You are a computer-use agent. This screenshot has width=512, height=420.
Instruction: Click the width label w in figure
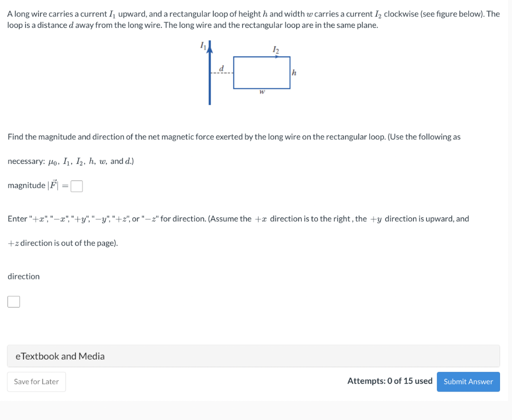pyautogui.click(x=261, y=92)
